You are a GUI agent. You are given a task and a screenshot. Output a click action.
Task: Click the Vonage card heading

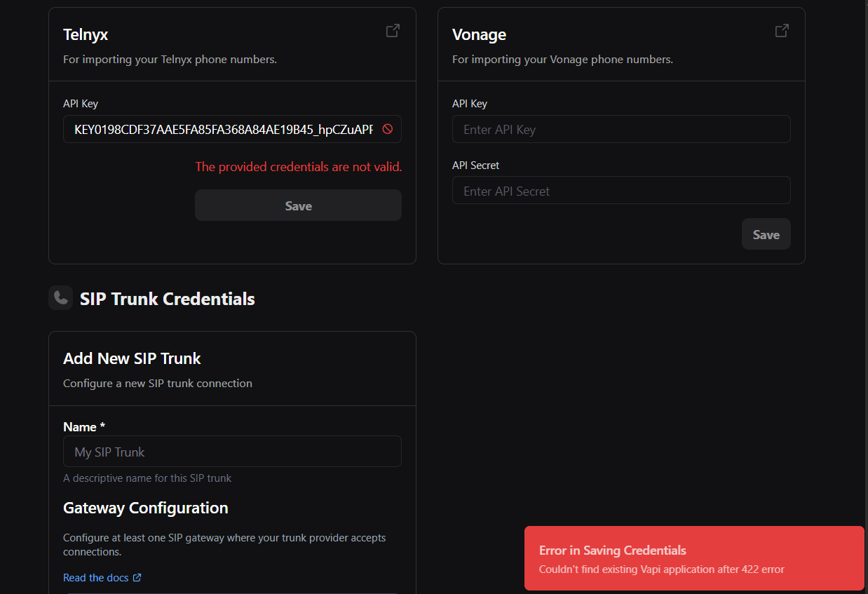tap(479, 34)
